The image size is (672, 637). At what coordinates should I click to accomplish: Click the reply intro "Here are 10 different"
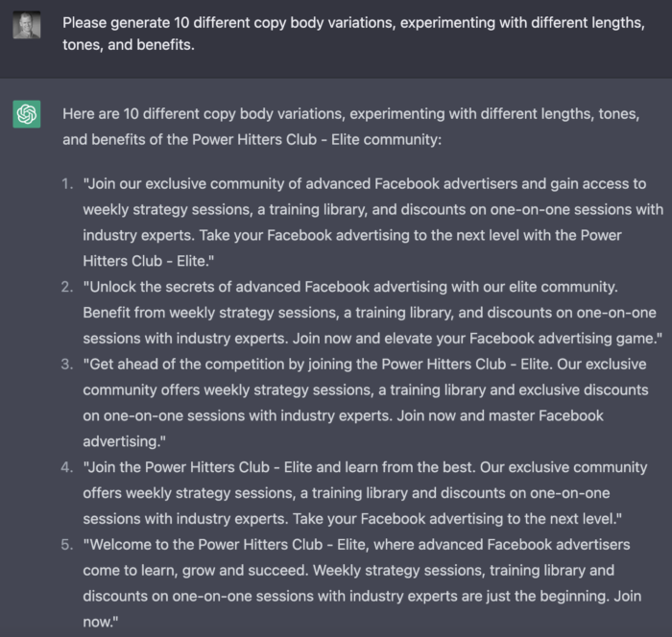(x=351, y=127)
